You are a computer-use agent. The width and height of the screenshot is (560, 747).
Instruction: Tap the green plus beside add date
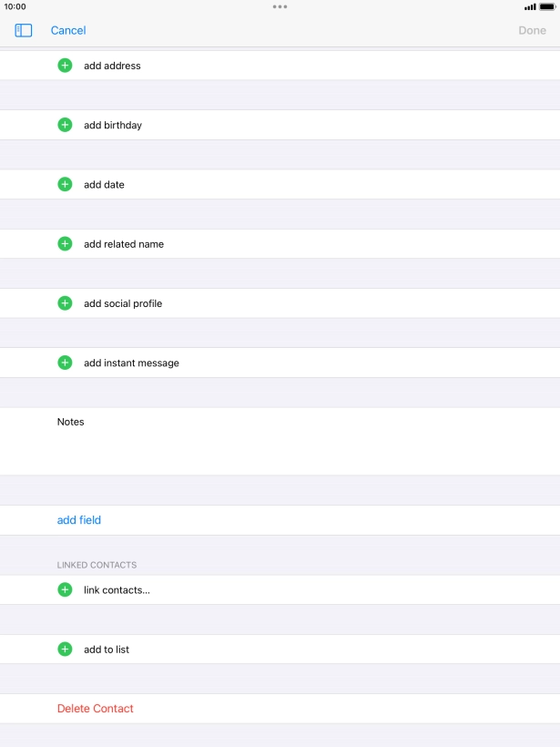coord(65,183)
